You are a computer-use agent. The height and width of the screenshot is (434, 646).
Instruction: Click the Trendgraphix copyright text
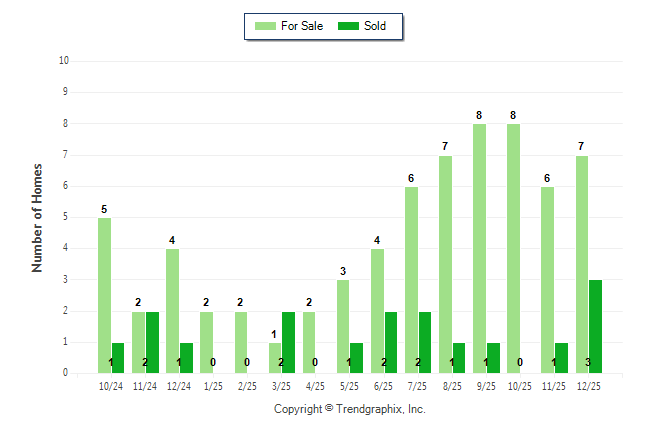[x=350, y=409]
